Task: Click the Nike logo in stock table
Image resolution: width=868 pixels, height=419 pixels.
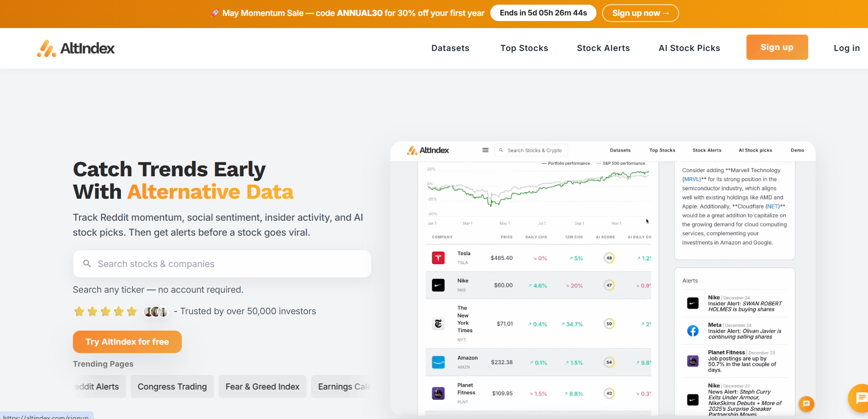Action: (438, 285)
